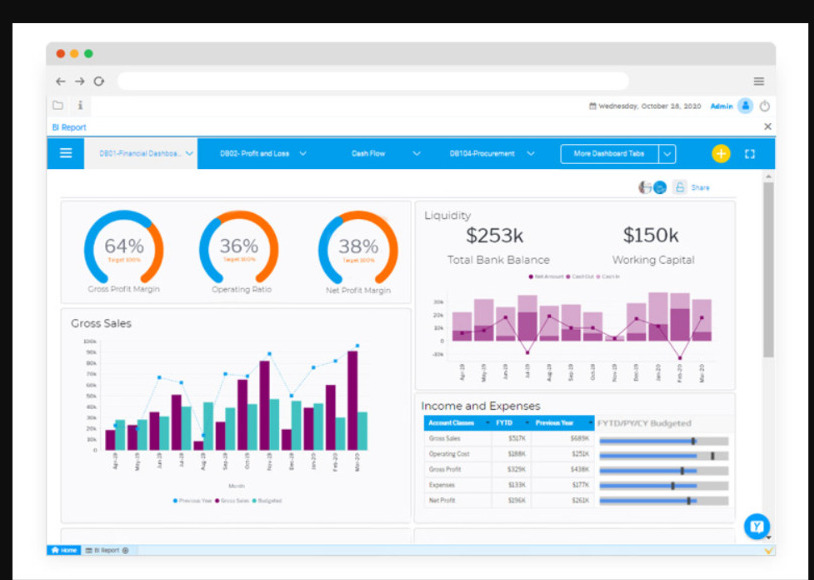The height and width of the screenshot is (580, 814).
Task: Click the shared user avatars beside the lock
Action: click(653, 187)
